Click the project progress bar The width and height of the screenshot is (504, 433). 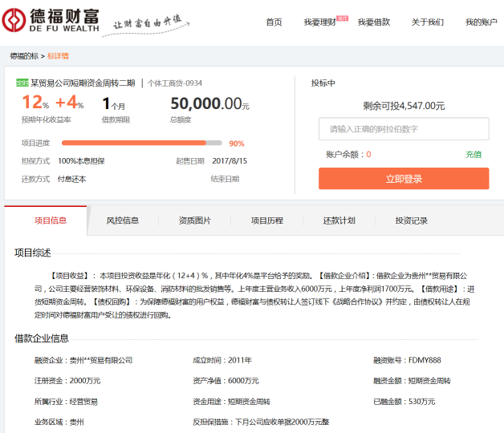[x=143, y=144]
